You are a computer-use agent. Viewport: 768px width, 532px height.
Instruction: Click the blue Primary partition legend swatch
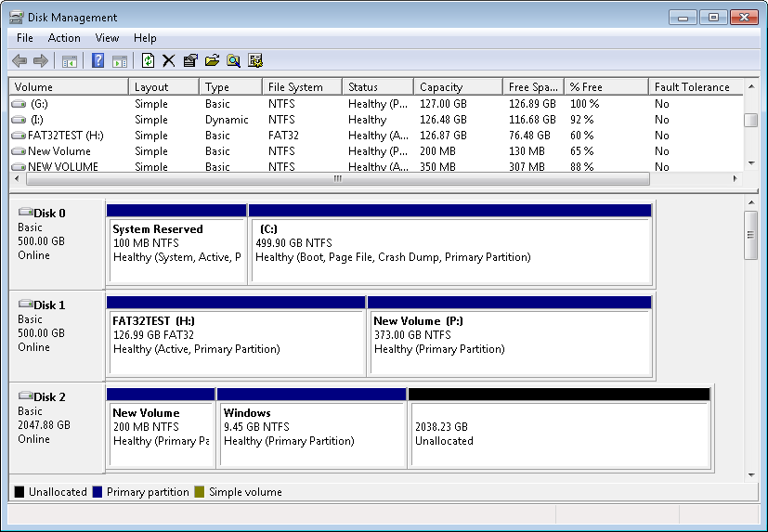(98, 492)
